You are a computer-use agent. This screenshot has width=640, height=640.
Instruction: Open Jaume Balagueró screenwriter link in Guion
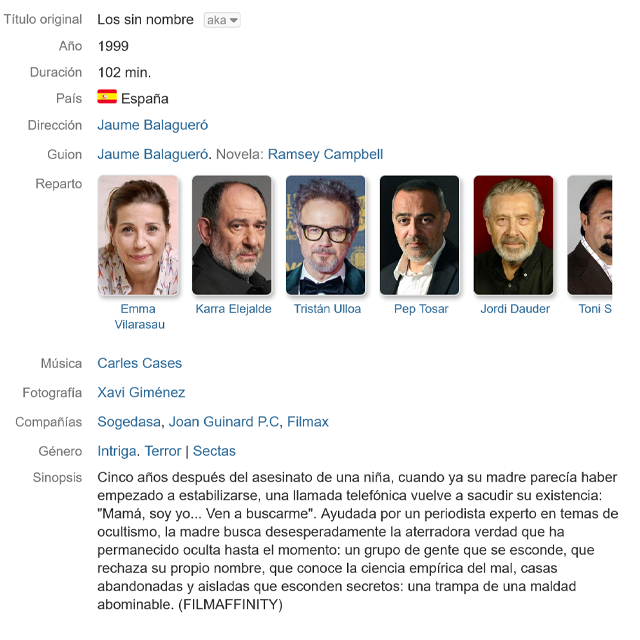point(153,154)
